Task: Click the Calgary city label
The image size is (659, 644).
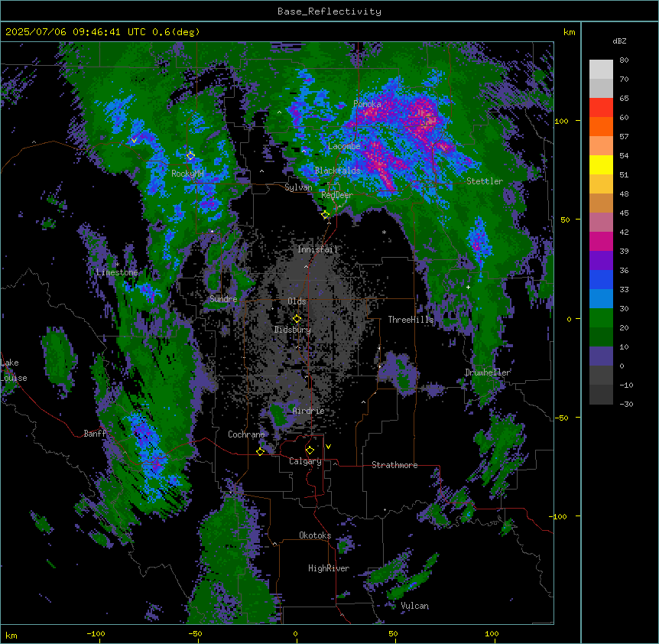Action: 305,461
